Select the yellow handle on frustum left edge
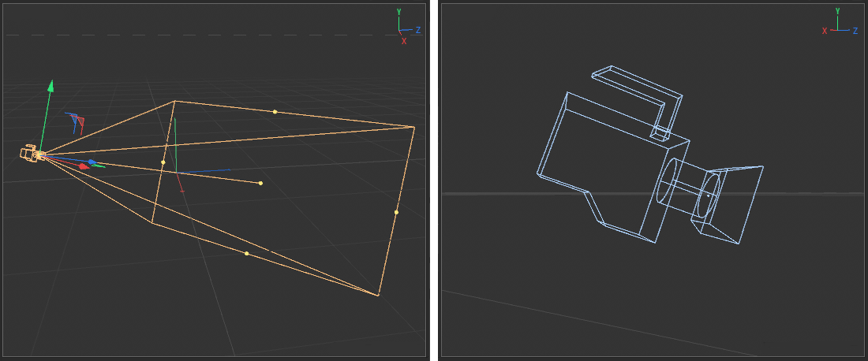This screenshot has width=868, height=361. coord(163,162)
